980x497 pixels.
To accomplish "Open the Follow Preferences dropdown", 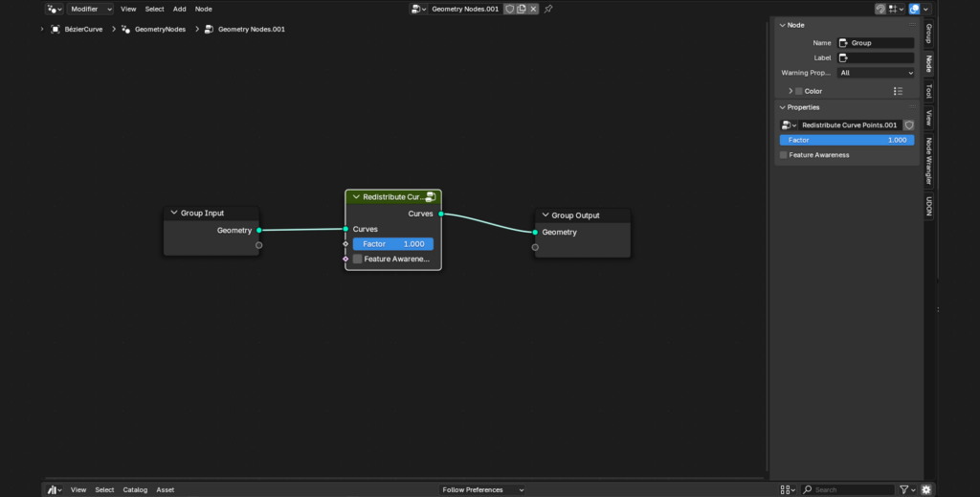I will click(482, 489).
